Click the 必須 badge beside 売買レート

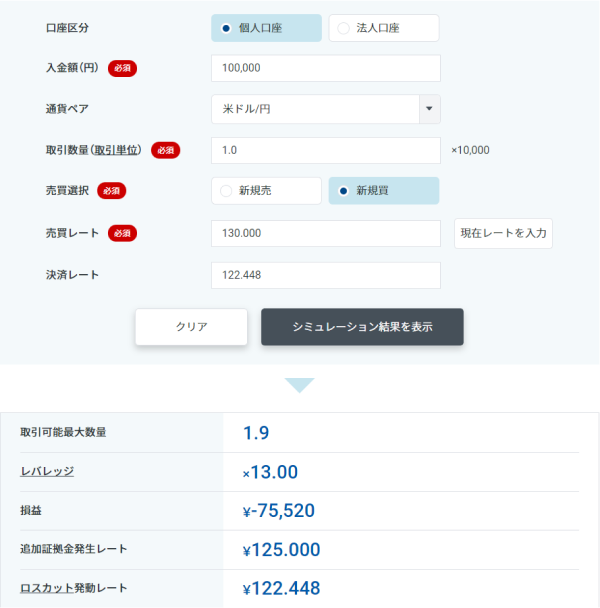pos(122,233)
